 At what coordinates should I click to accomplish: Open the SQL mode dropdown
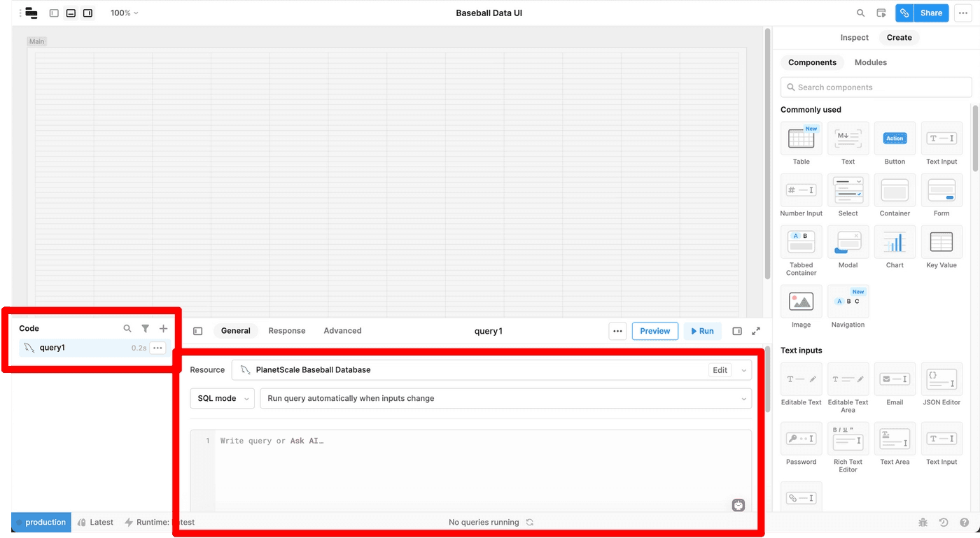tap(222, 398)
